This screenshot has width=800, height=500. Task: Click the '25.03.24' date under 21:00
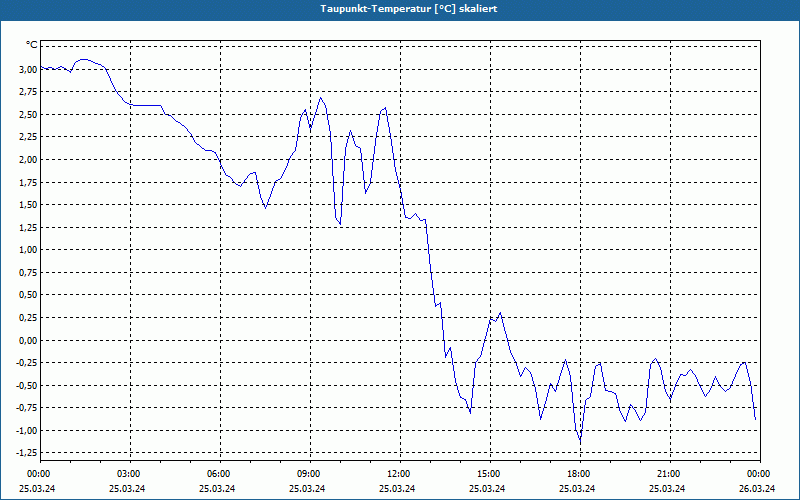click(x=667, y=488)
